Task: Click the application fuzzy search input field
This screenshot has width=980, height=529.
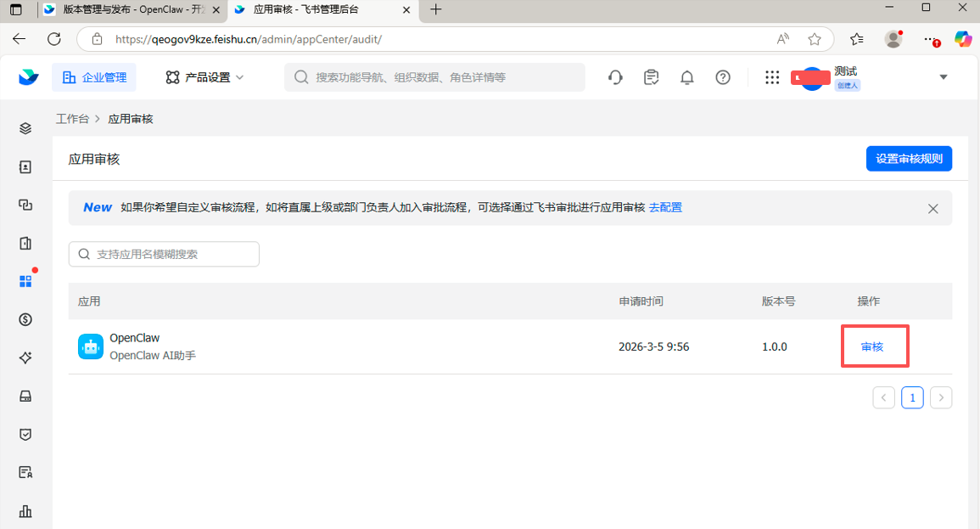Action: [x=164, y=254]
